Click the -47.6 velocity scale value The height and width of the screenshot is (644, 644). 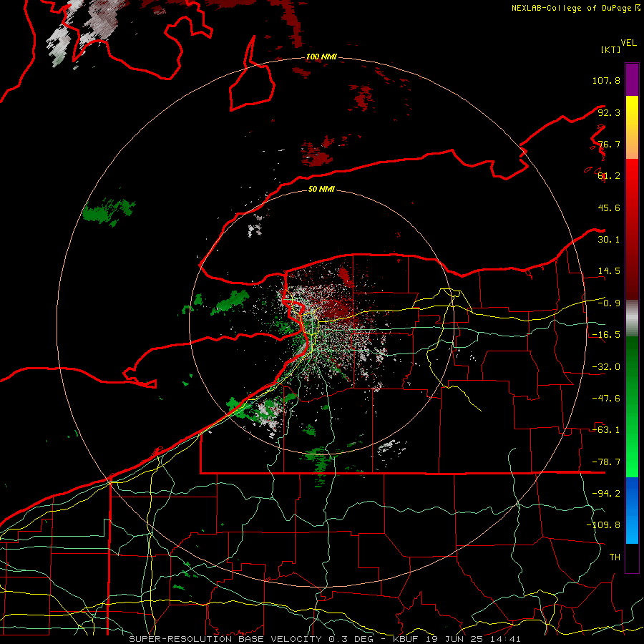coord(606,399)
